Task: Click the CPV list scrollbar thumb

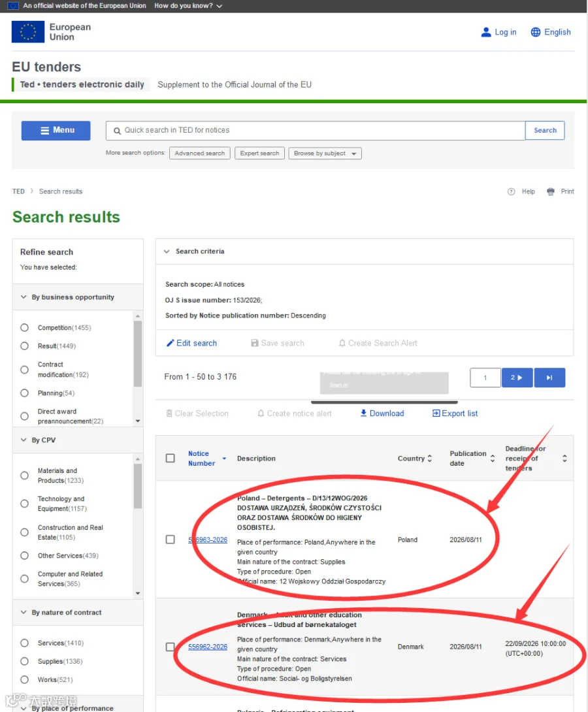Action: pyautogui.click(x=138, y=487)
